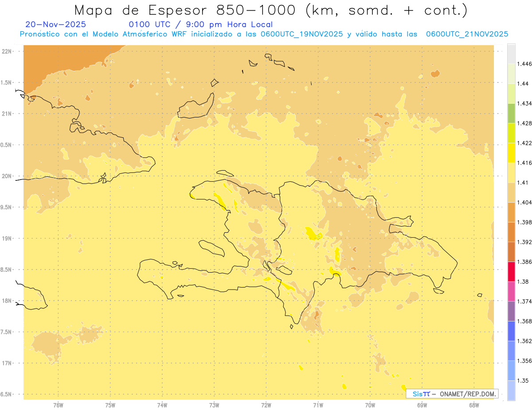The width and height of the screenshot is (532, 411).
Task: Click the red 1.38–1.386 colorbar swatch
Action: [511, 271]
